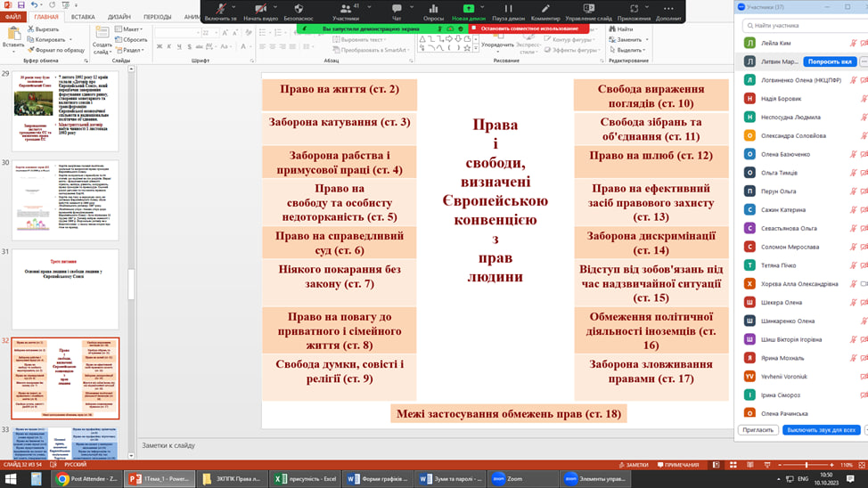The width and height of the screenshot is (868, 488).
Task: Toggle Underline (Ч) formatting
Action: pyautogui.click(x=179, y=46)
